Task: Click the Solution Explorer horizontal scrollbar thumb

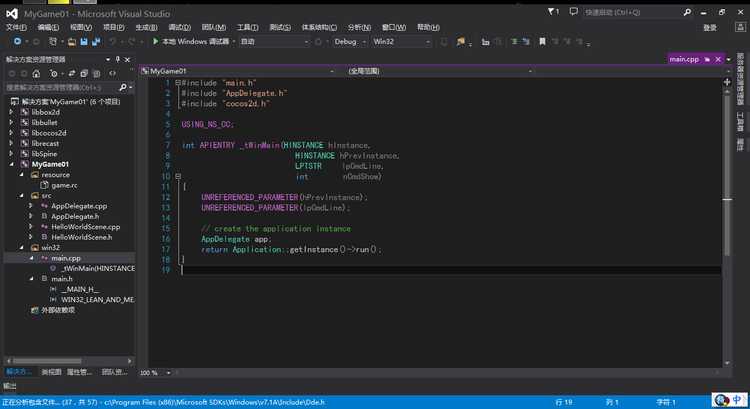Action: (47, 361)
